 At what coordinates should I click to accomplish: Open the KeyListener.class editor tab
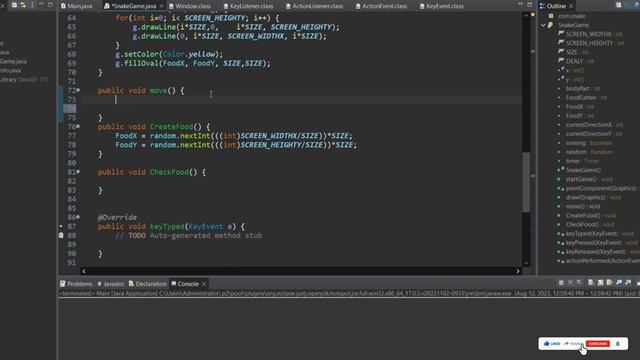[x=248, y=6]
